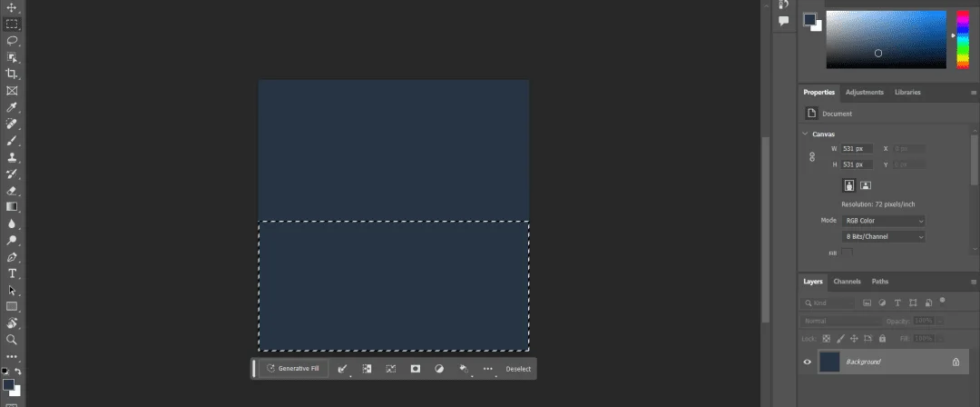Viewport: 980px width, 407px height.
Task: Toggle smart object filter in Layers panel
Action: click(x=929, y=303)
